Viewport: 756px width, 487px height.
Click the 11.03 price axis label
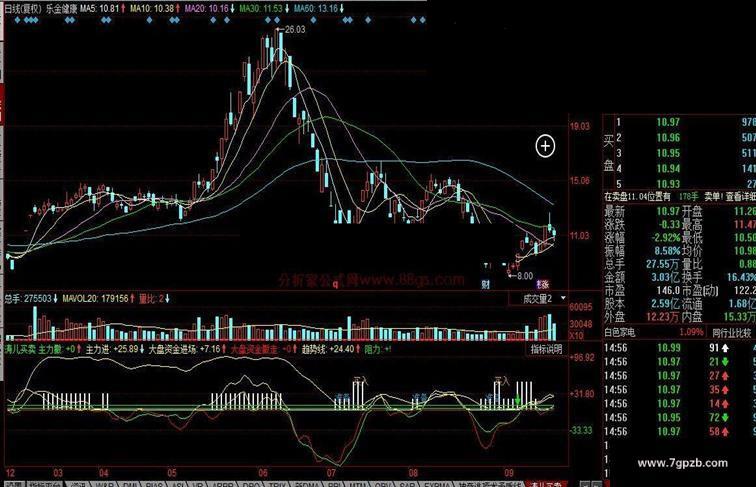tap(580, 236)
